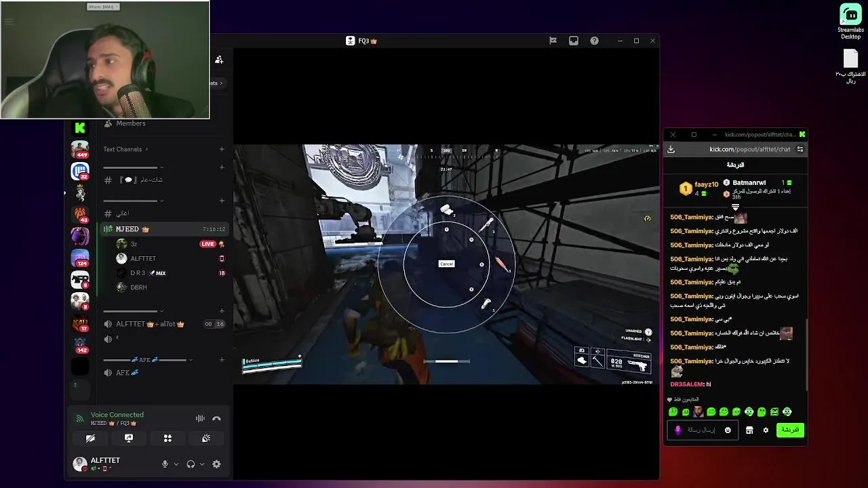Select ALFTTET in MJEED voice channel list
The image size is (868, 488).
pyautogui.click(x=171, y=258)
